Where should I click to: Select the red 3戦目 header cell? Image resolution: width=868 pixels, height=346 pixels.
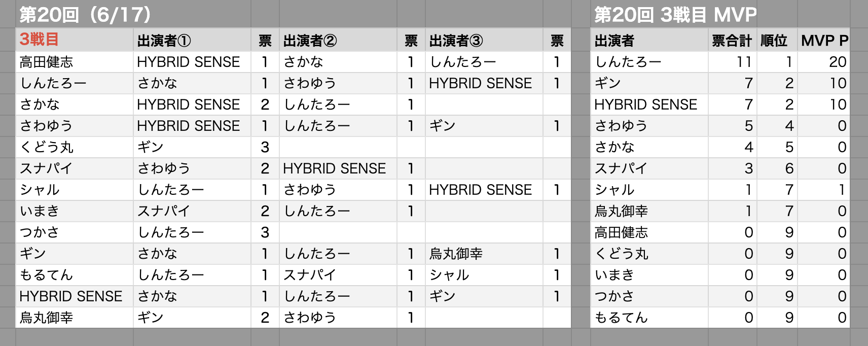click(75, 40)
